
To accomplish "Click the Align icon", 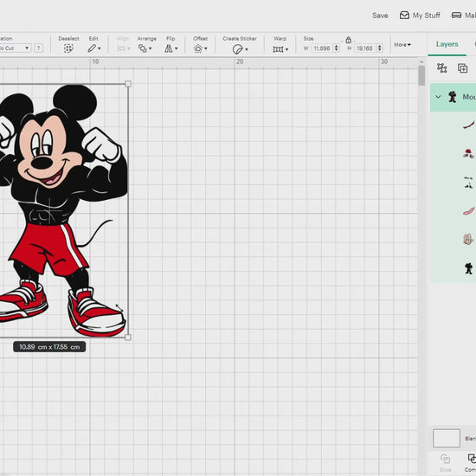I will click(121, 48).
